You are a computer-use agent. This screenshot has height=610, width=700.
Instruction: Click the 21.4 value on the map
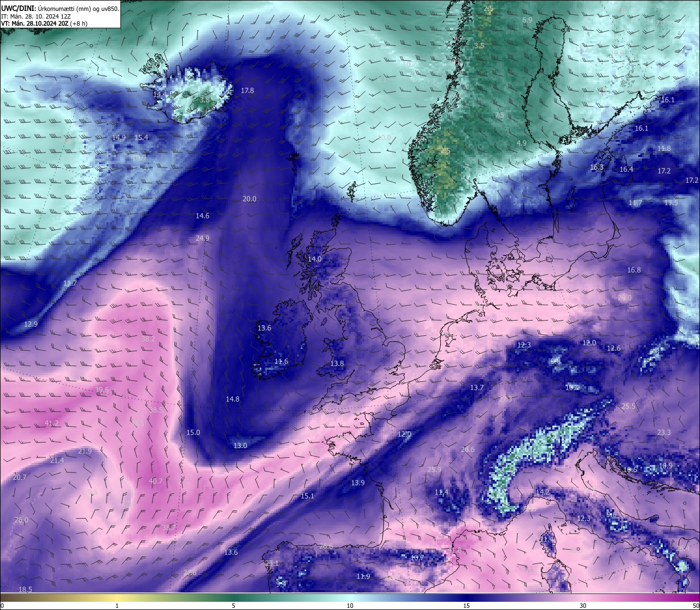click(x=57, y=460)
